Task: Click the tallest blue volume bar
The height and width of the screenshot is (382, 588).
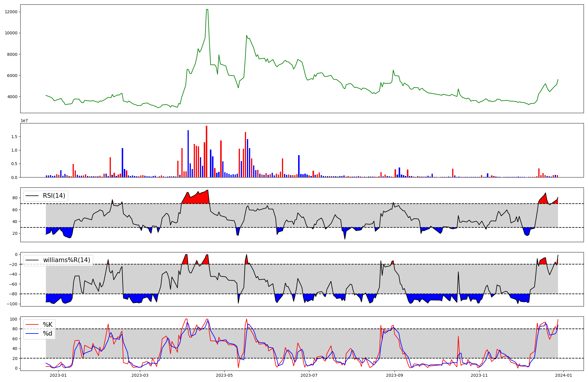Action: 188,154
